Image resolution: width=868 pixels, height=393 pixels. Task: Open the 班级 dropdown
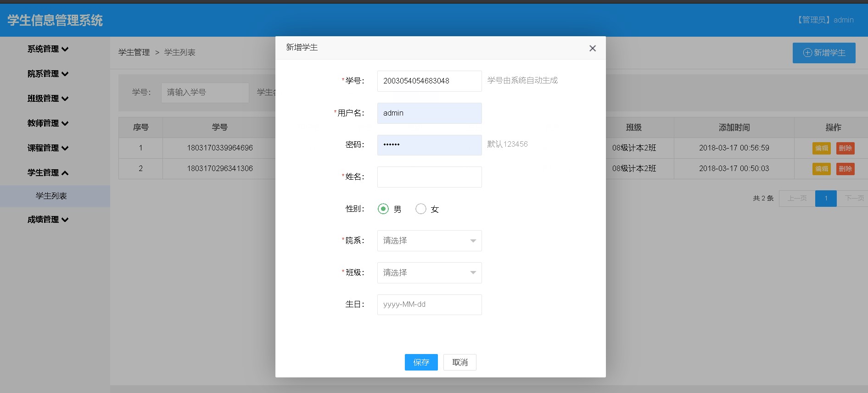429,272
